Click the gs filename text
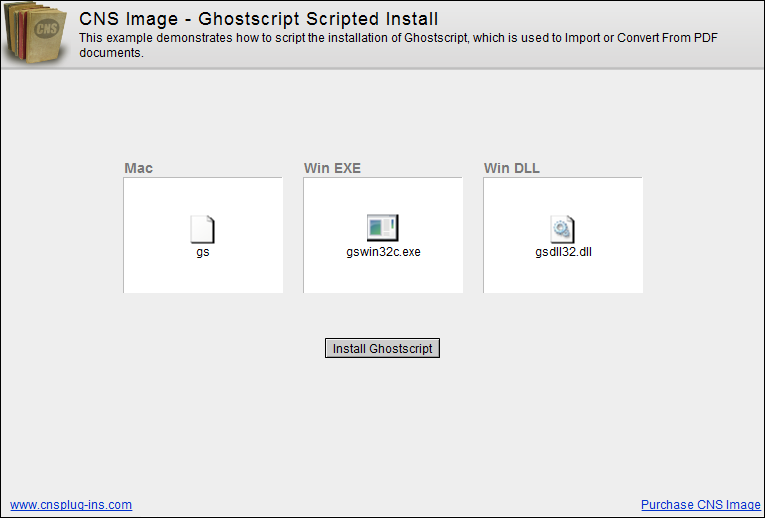Screen dimensions: 765x518 (203, 252)
